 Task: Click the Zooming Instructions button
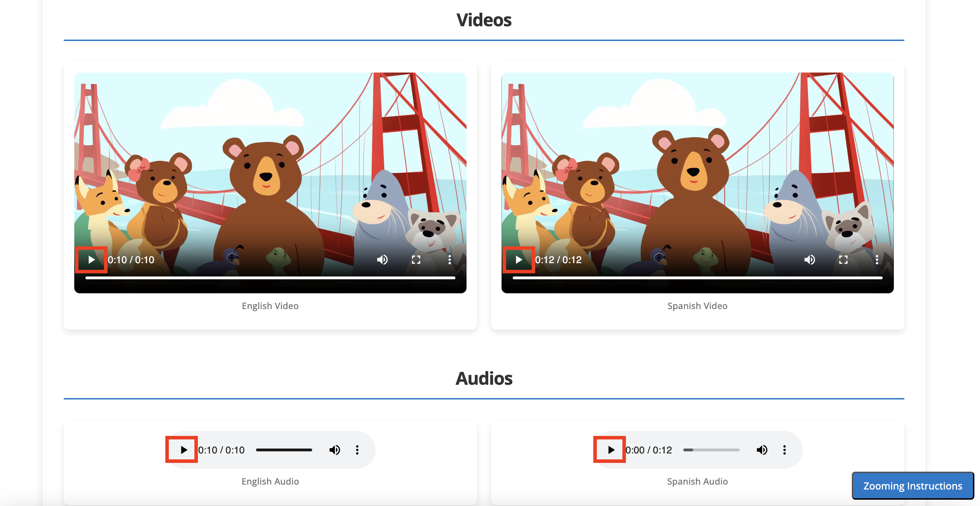[912, 485]
